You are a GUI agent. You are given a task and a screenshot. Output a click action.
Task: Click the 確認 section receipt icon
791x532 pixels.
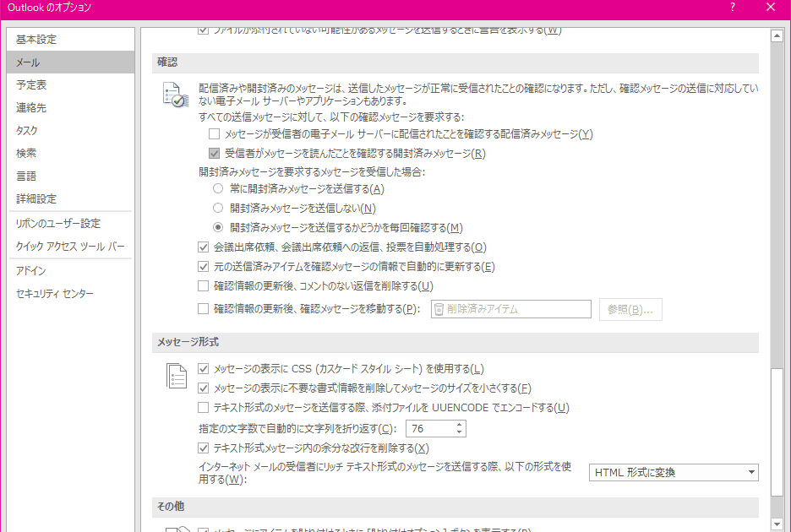176,95
